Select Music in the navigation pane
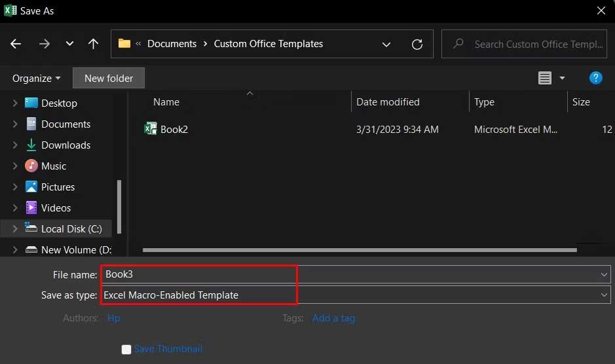 [53, 166]
